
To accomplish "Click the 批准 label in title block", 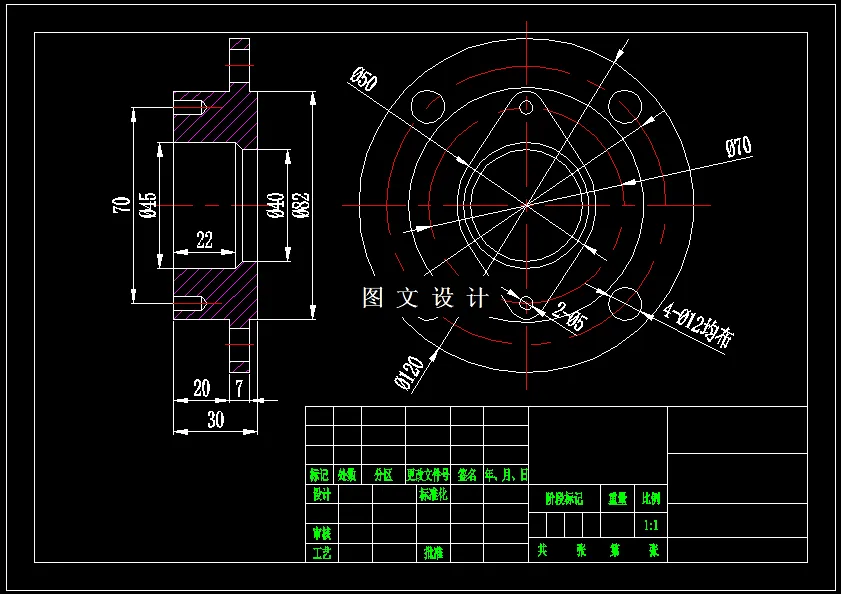I will tap(433, 553).
